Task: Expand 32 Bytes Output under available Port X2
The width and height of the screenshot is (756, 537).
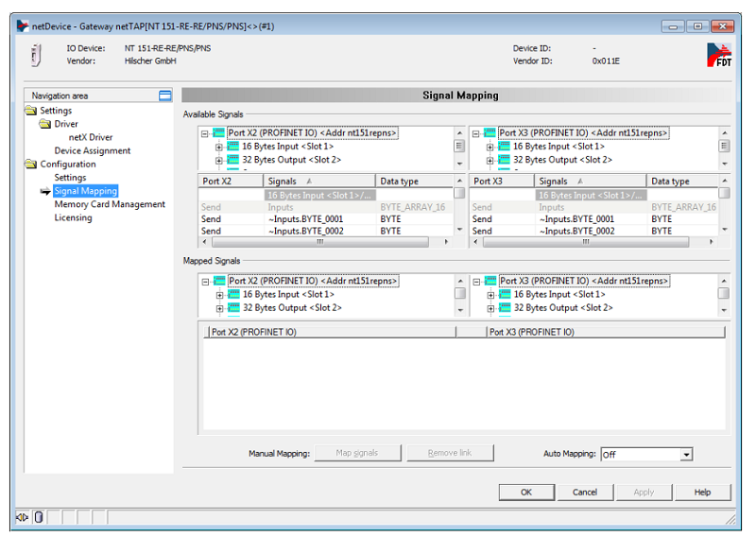Action: coord(219,161)
